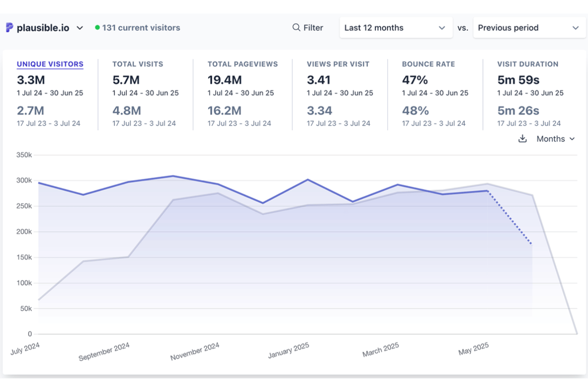Click the May 2025 axis label

[x=474, y=349]
